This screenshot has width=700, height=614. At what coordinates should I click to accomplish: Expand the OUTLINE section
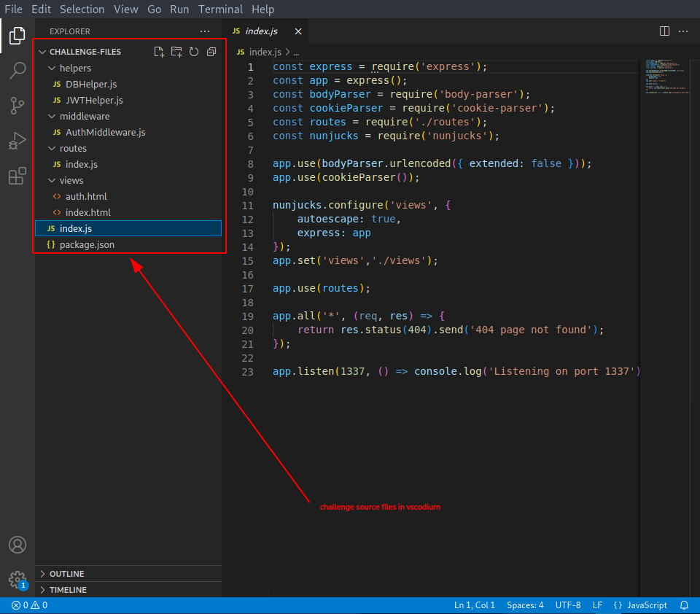click(66, 574)
